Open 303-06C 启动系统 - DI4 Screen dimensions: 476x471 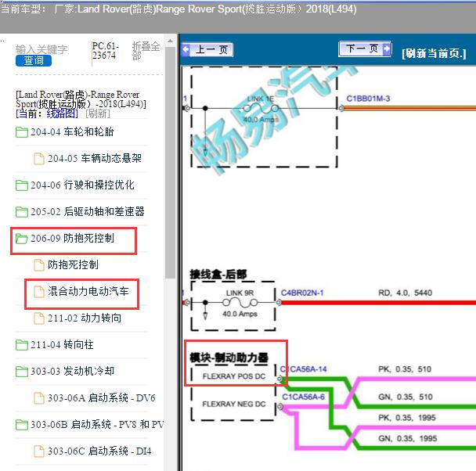[x=99, y=451]
